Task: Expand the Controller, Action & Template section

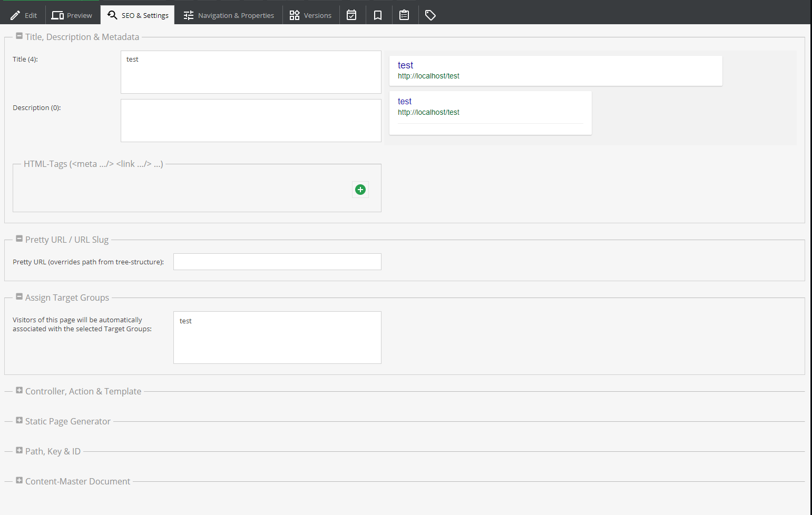Action: tap(19, 390)
